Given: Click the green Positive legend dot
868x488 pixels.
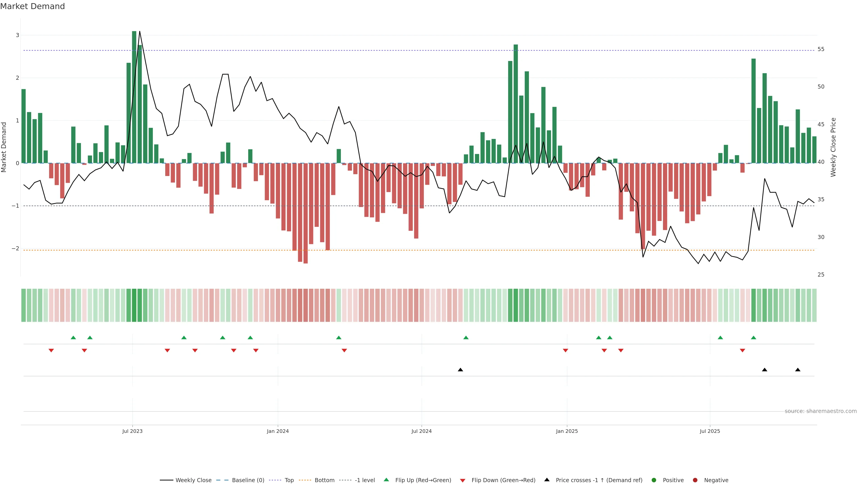Looking at the screenshot, I should point(654,480).
